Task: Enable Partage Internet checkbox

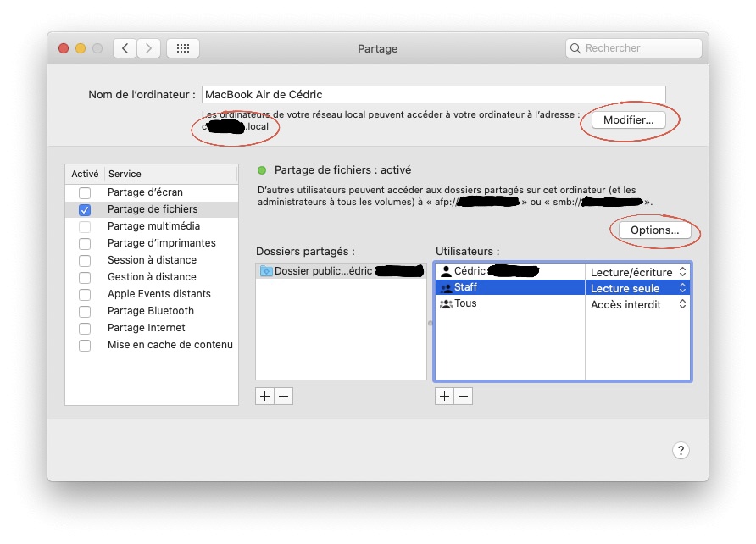Action: 85,328
